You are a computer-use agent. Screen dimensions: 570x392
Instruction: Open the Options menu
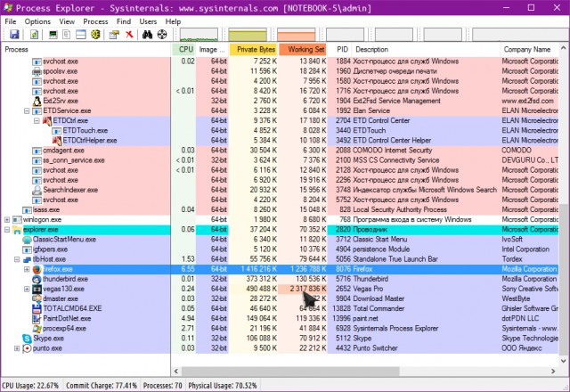37,21
